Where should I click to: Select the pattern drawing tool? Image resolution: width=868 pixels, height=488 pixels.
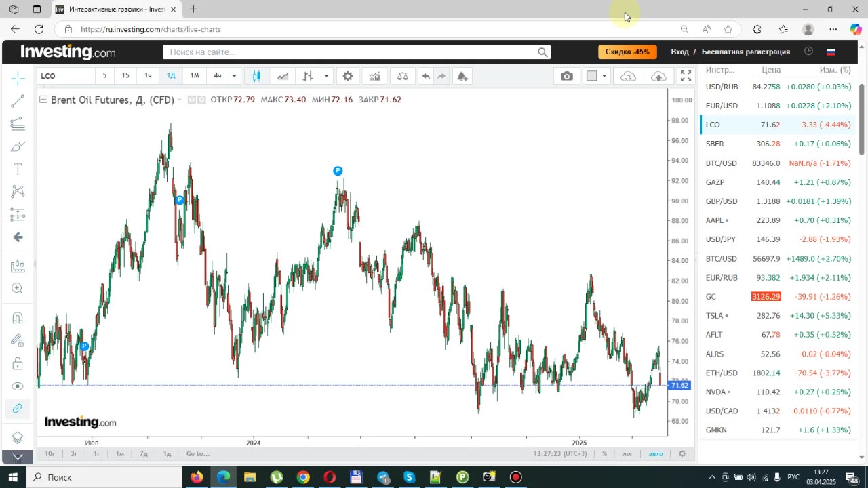(x=18, y=192)
